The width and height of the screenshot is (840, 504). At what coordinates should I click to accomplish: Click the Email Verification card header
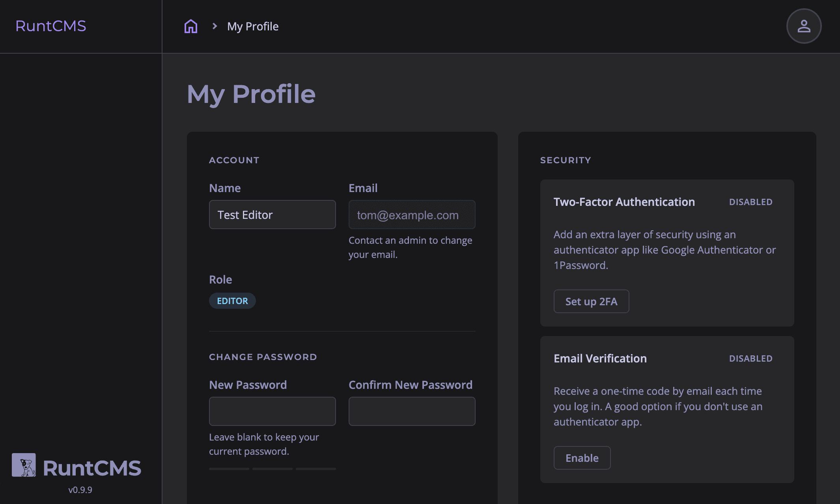click(600, 358)
